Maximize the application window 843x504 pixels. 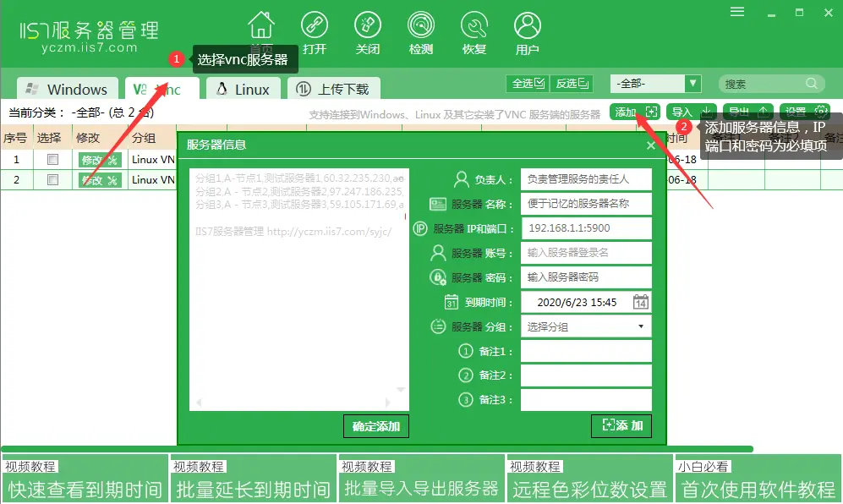(x=799, y=13)
